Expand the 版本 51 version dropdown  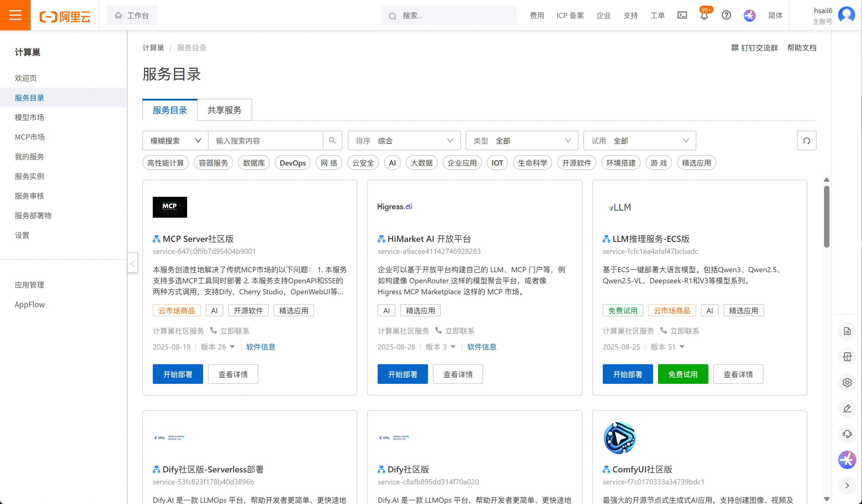(668, 347)
